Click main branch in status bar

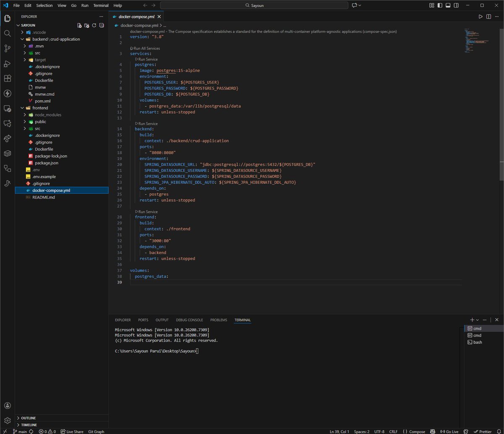coord(20,431)
